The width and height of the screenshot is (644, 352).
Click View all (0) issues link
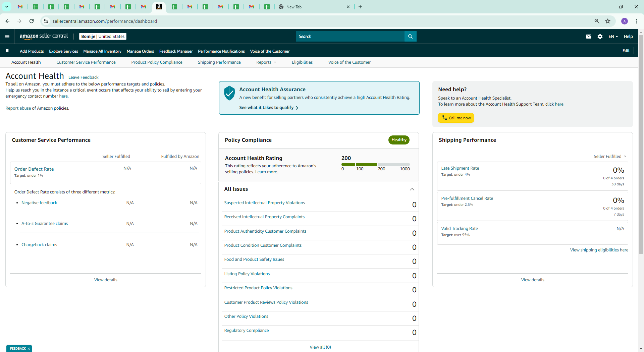[320, 347]
